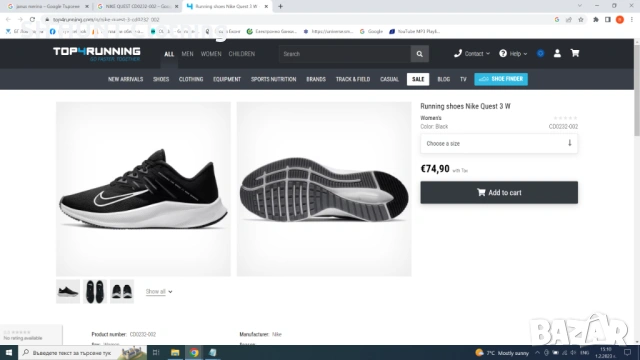Open the SPORTS NUTRITION menu
Screen dimensions: 640x360
pyautogui.click(x=273, y=79)
